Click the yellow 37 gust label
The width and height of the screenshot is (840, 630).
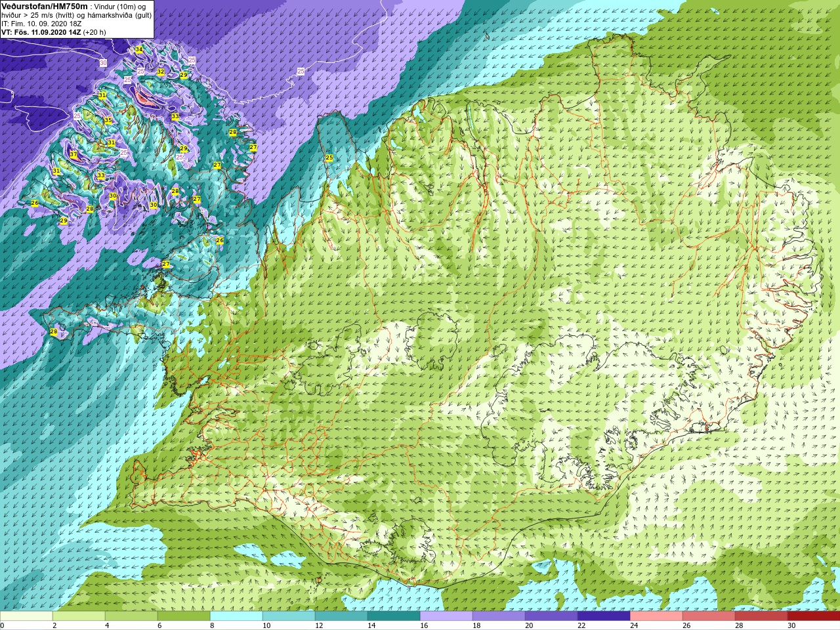pyautogui.click(x=73, y=156)
